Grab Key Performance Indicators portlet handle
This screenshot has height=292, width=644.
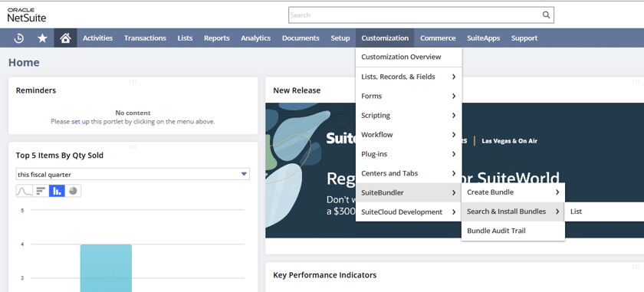[x=636, y=267]
